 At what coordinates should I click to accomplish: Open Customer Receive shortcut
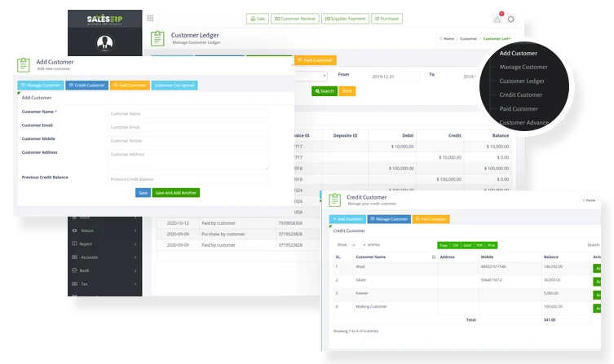(x=295, y=19)
